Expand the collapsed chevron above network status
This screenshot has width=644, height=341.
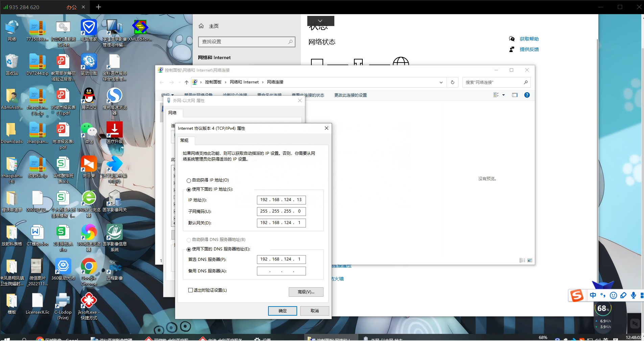(x=320, y=21)
